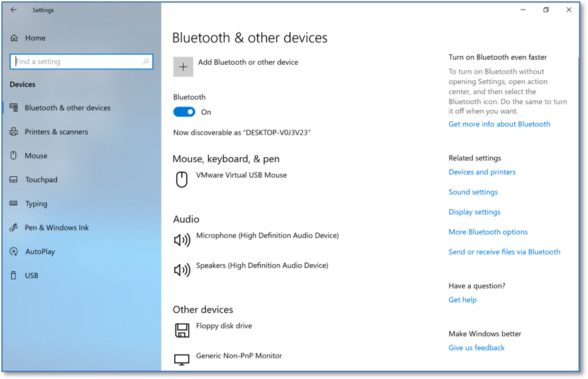Click Send or receive files via Bluetooth
This screenshot has height=379, width=588.
point(504,251)
